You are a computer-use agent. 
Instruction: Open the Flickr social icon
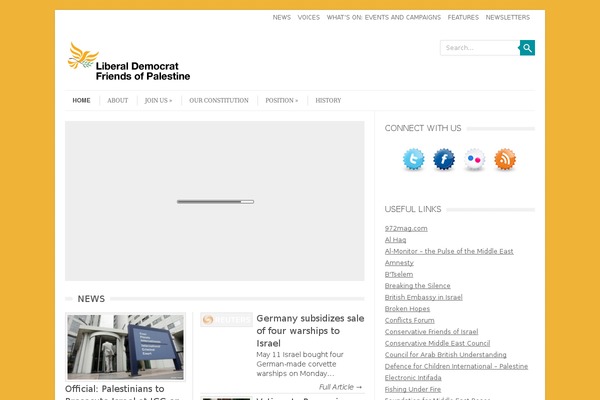pyautogui.click(x=474, y=159)
